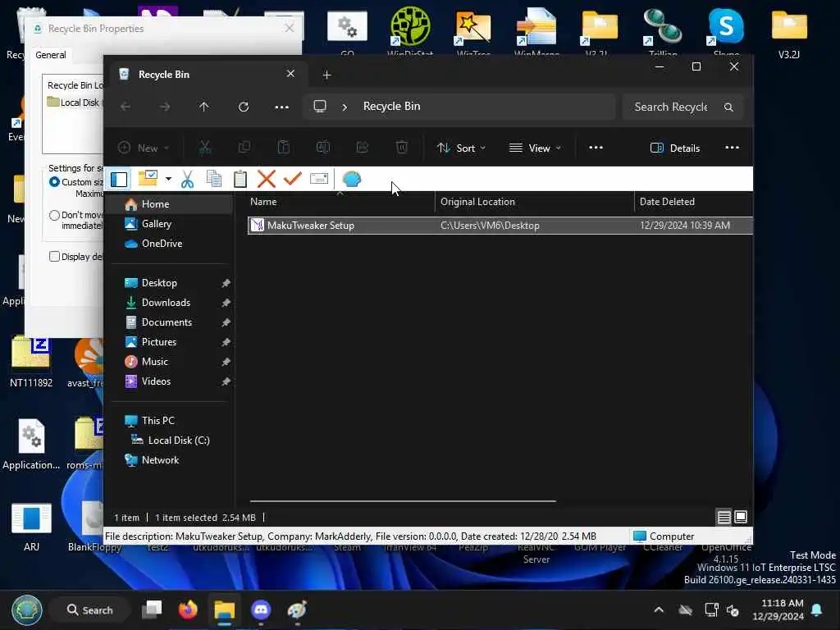Click the Copy icon in white toolbar

(214, 179)
